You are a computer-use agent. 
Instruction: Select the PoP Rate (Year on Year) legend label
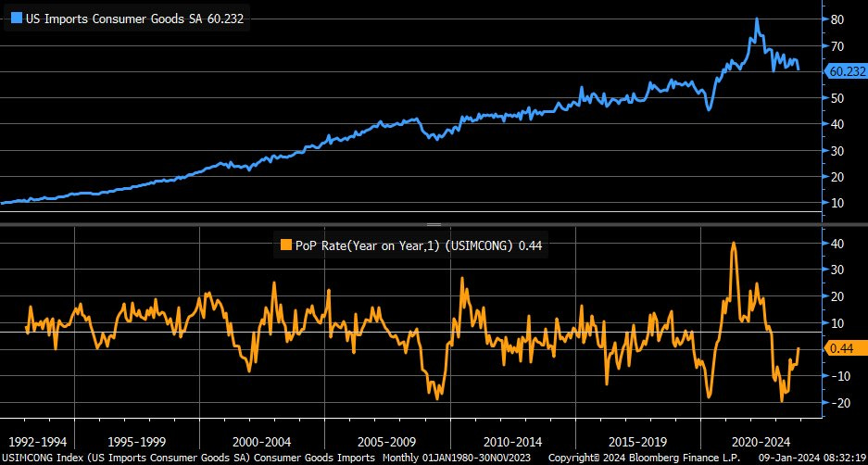pyautogui.click(x=404, y=245)
